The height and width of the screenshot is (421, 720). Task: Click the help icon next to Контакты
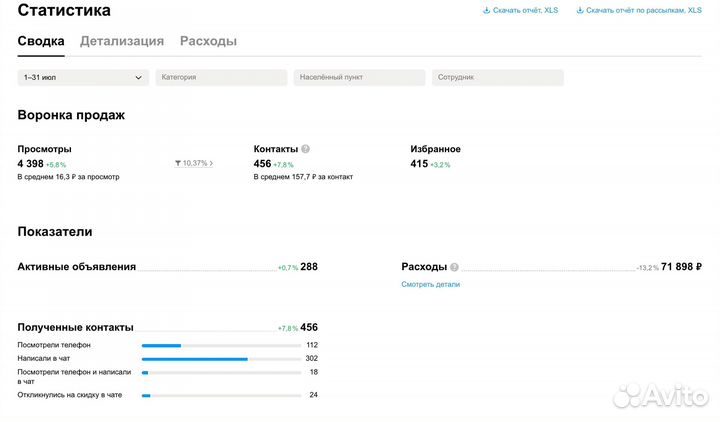[305, 149]
